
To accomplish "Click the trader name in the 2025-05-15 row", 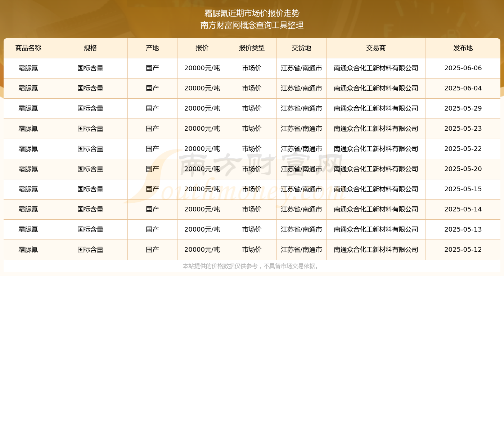I will pyautogui.click(x=376, y=189).
